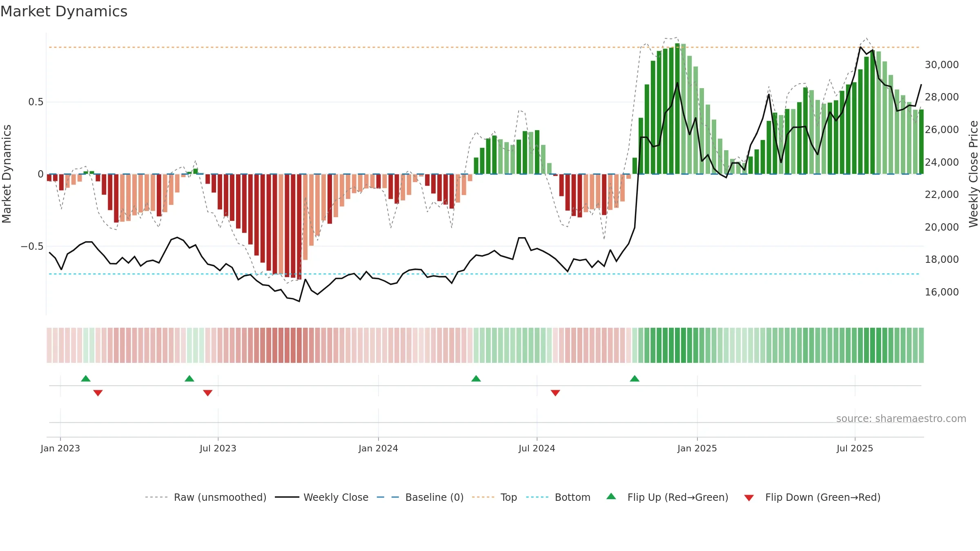Click the 28,000 right axis price label
The height and width of the screenshot is (551, 980).
[x=942, y=97]
